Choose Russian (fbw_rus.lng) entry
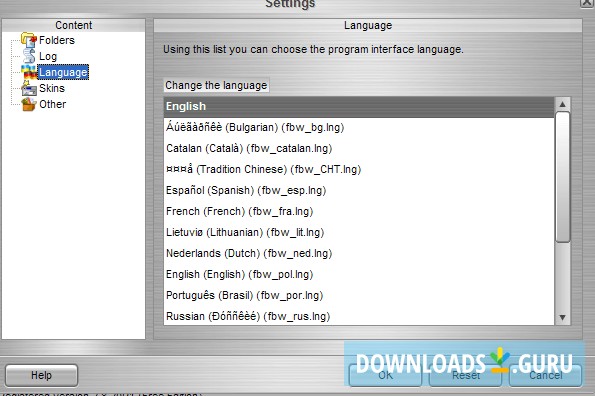The width and height of the screenshot is (595, 396). [x=359, y=316]
